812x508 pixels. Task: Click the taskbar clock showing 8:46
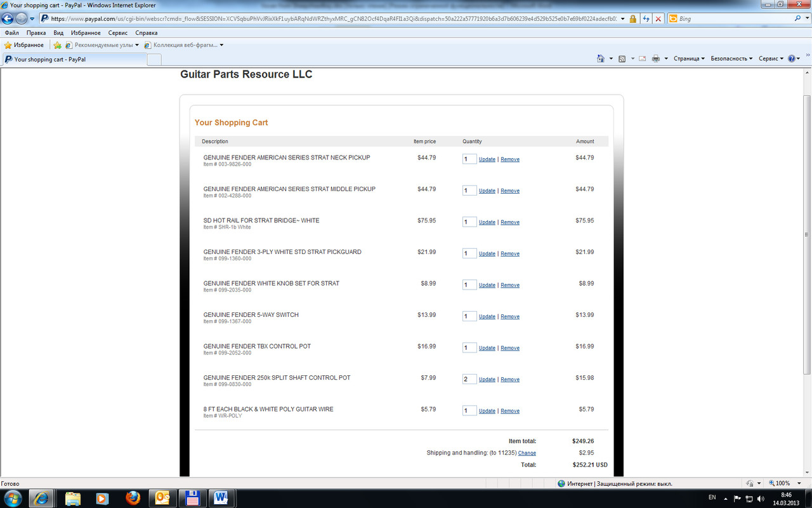pyautogui.click(x=787, y=498)
